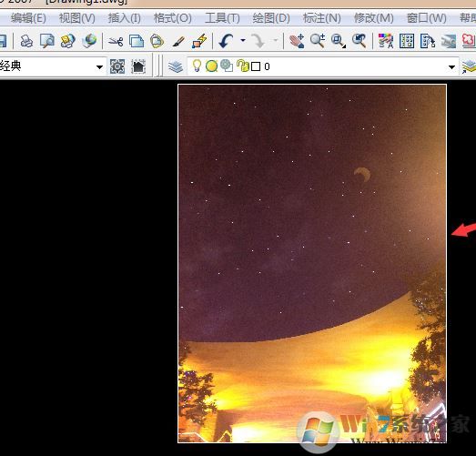
Task: Click the 3D DWF globe icon
Action: point(89,41)
